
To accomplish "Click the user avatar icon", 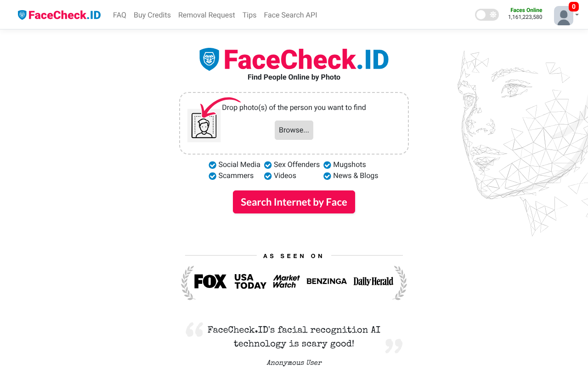I will pos(563,16).
